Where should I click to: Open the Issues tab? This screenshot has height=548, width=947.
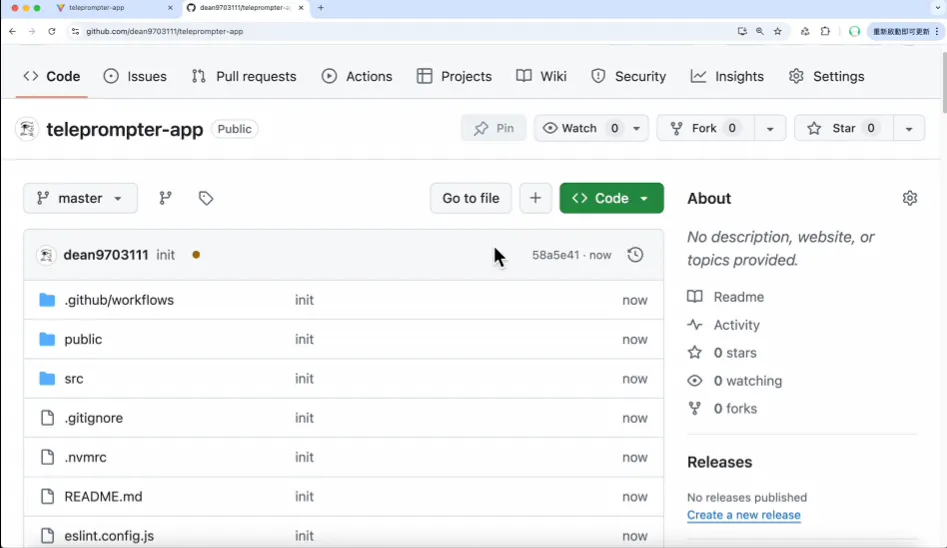coord(135,76)
